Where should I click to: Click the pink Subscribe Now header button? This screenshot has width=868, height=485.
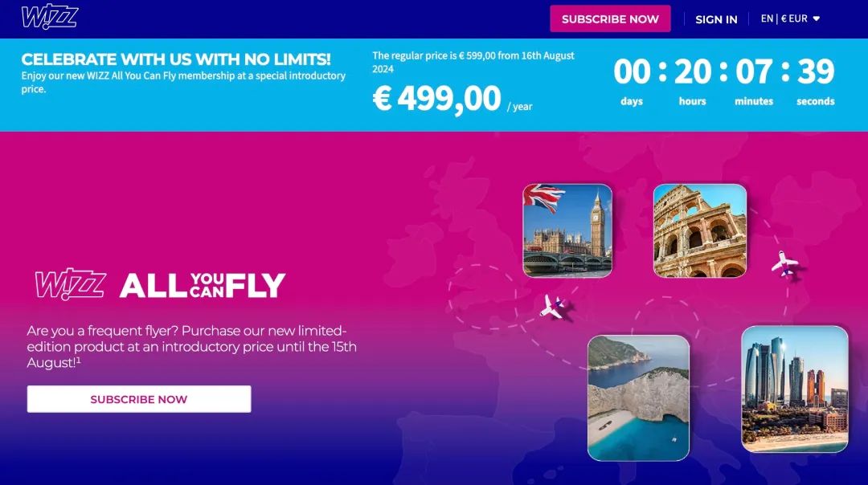click(610, 18)
